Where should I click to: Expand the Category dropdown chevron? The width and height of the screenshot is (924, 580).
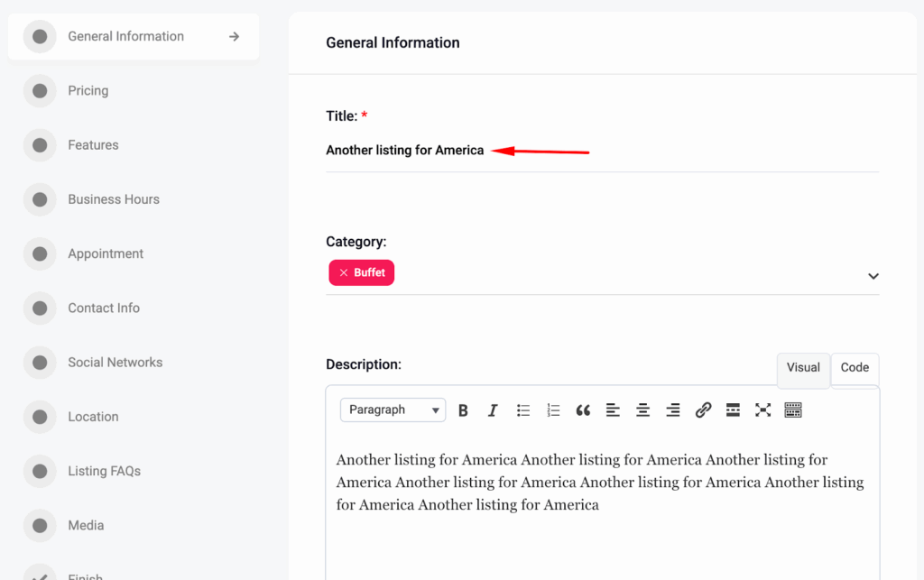coord(873,276)
